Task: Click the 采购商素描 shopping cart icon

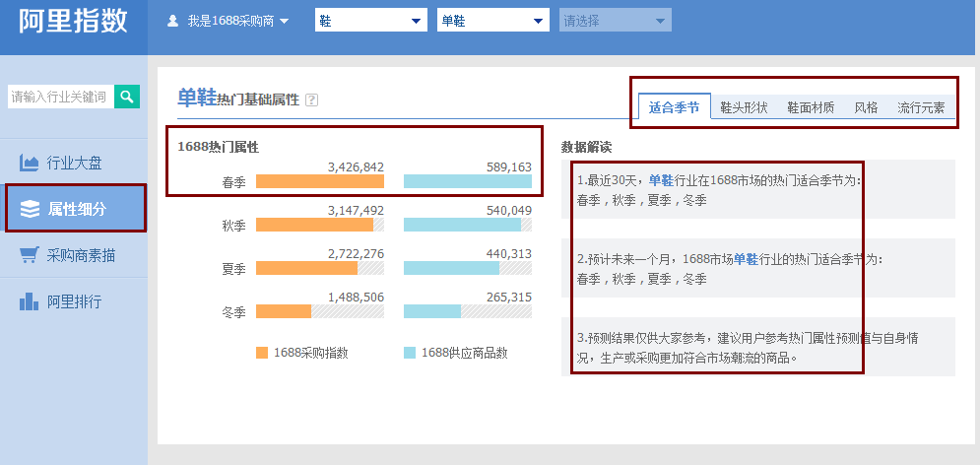Action: tap(30, 255)
